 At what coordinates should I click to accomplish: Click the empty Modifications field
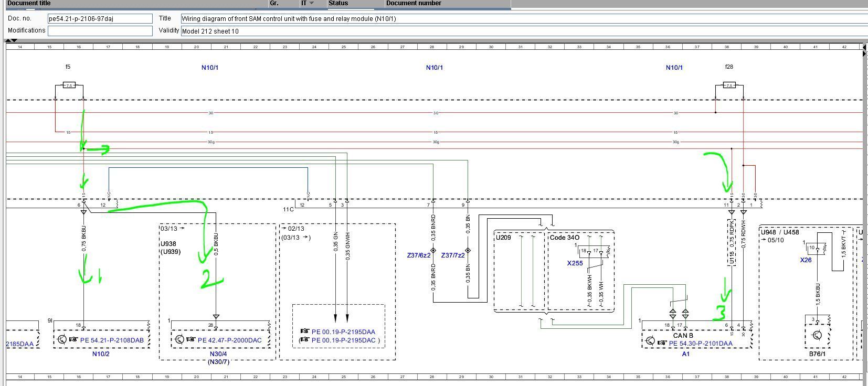coord(100,30)
